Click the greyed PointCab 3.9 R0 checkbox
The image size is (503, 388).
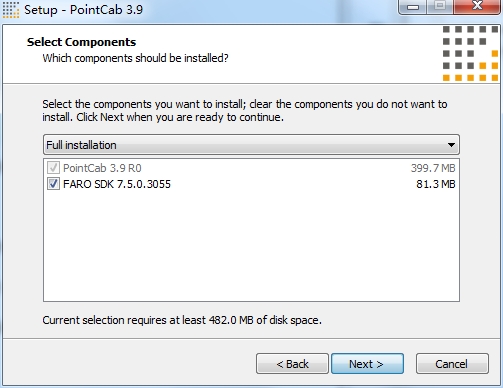[x=53, y=168]
